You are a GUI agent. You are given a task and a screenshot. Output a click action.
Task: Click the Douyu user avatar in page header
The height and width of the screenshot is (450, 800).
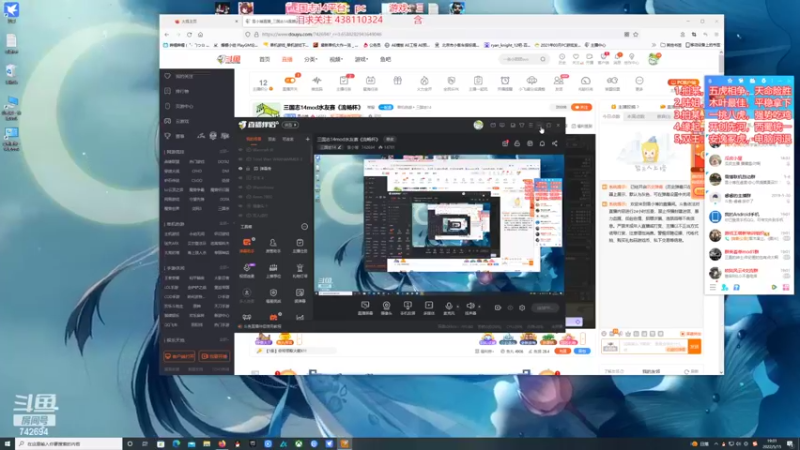pyautogui.click(x=654, y=59)
